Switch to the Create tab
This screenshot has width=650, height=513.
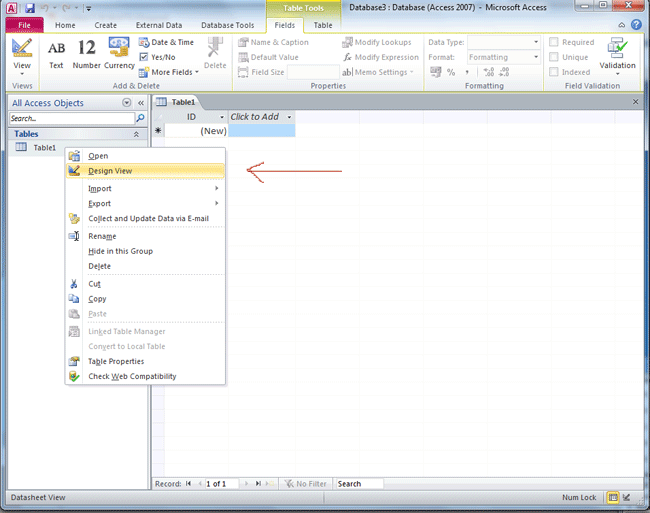pos(105,25)
